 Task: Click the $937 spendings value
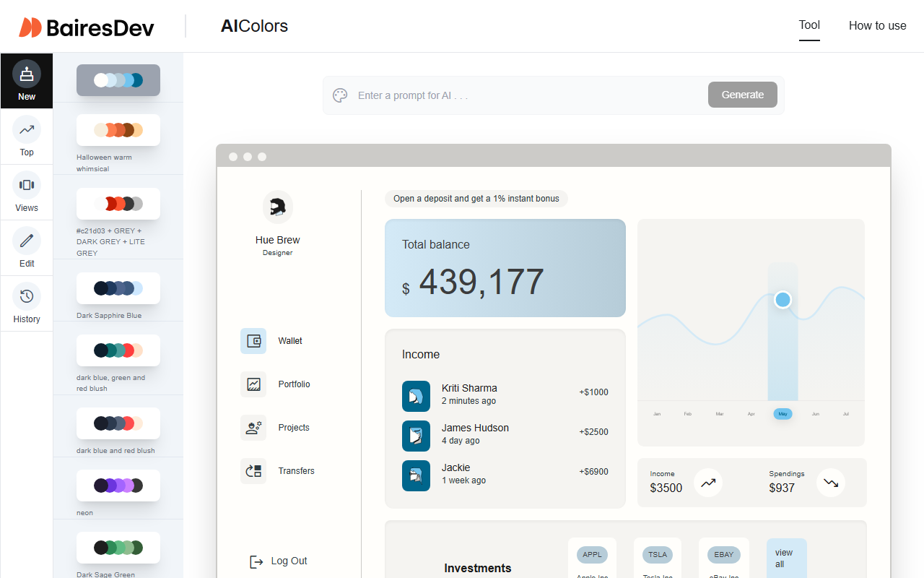tap(782, 488)
